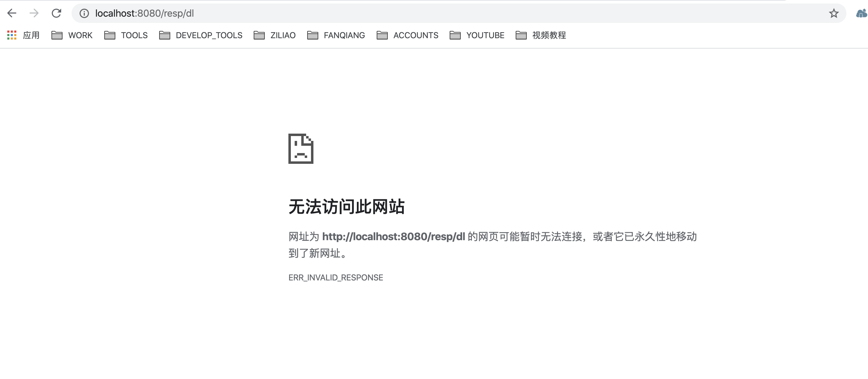Click the bold localhost URL in message
868x379 pixels.
click(x=393, y=237)
